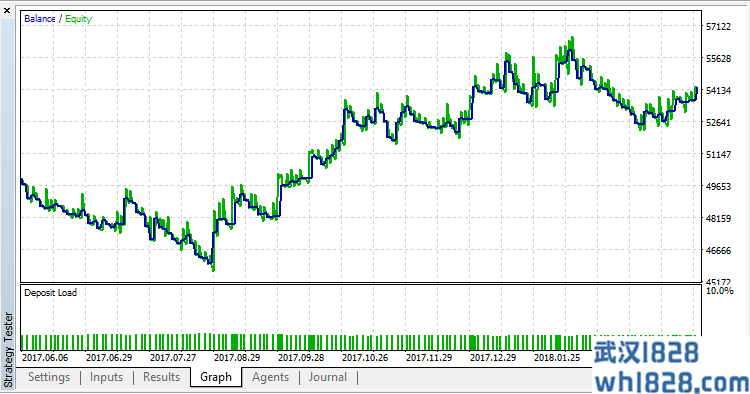The image size is (750, 394).
Task: Click the Deposit Load label
Action: pyautogui.click(x=50, y=293)
